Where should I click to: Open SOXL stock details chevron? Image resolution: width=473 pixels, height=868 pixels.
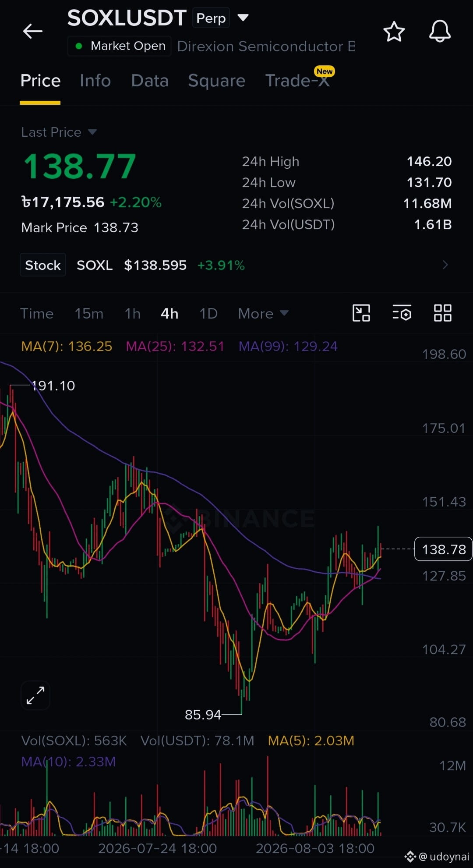point(445,265)
